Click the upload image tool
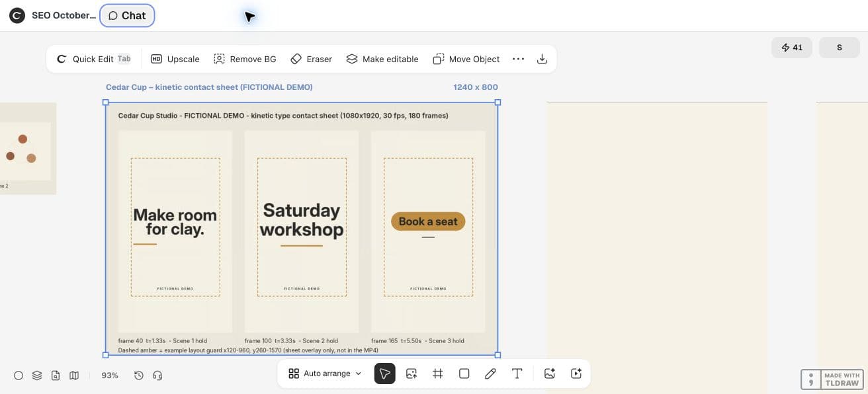 [412, 374]
